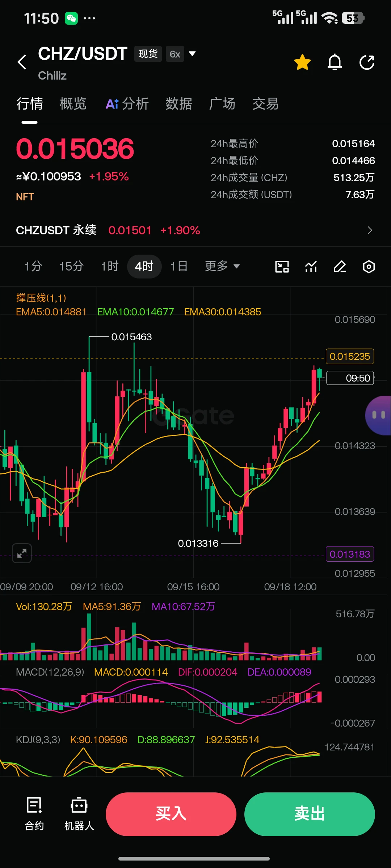Screen dimensions: 391x868
Task: Tap the 24h成交量 value 513.25万
Action: (354, 178)
